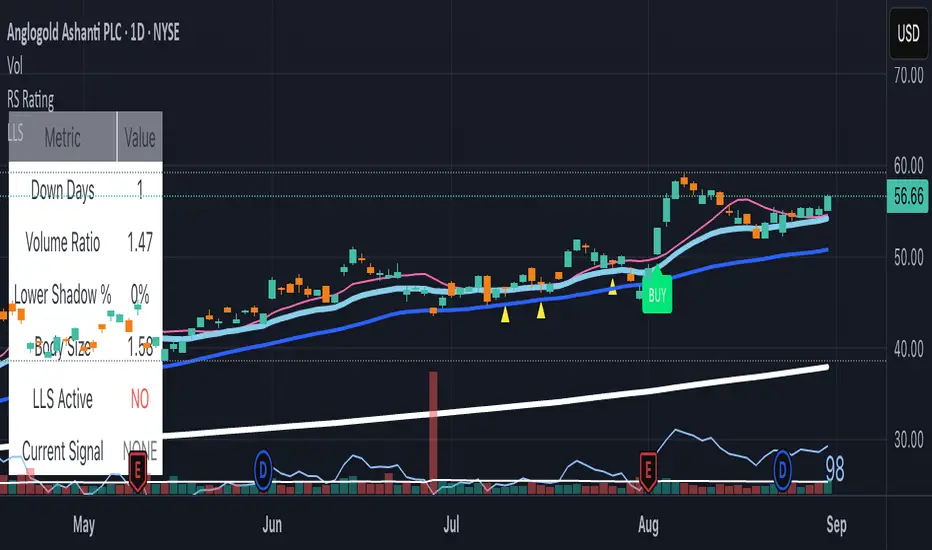Select the Vol indicator legend
The height and width of the screenshot is (550, 932).
(x=15, y=65)
